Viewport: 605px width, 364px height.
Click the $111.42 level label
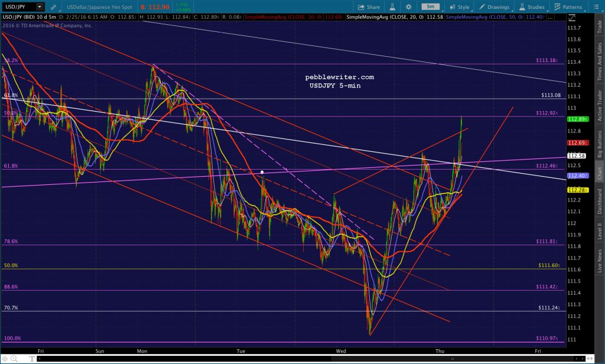click(x=547, y=287)
